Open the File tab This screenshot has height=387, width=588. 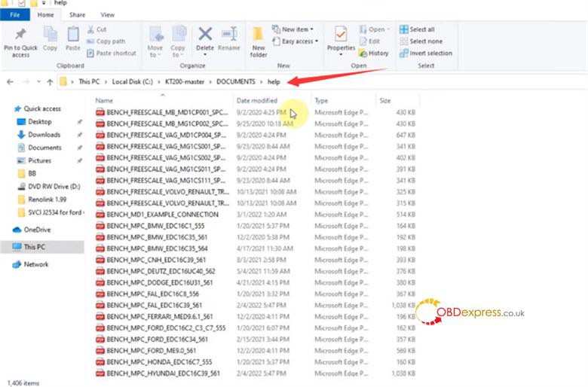click(x=15, y=14)
